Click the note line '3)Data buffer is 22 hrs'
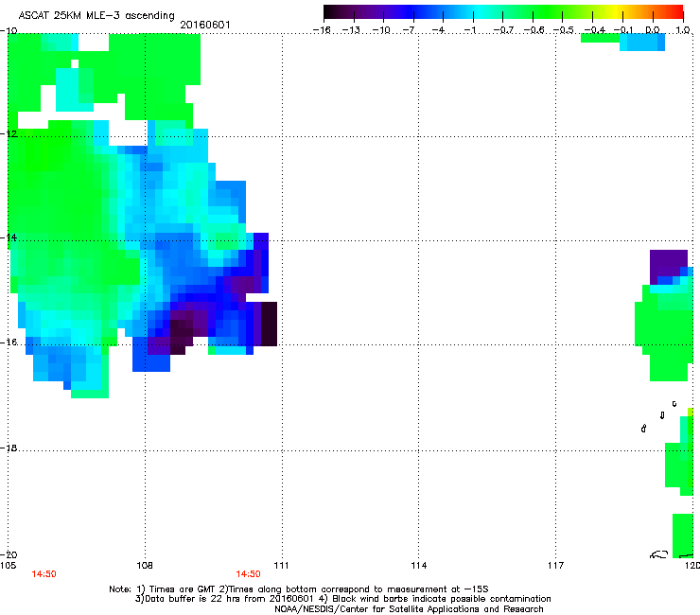The image size is (700, 615). (x=342, y=599)
